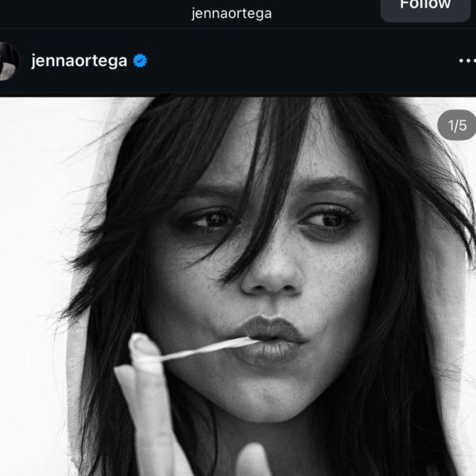Tap the centered page heading jennaortega
The width and height of the screenshot is (476, 476).
tap(231, 13)
